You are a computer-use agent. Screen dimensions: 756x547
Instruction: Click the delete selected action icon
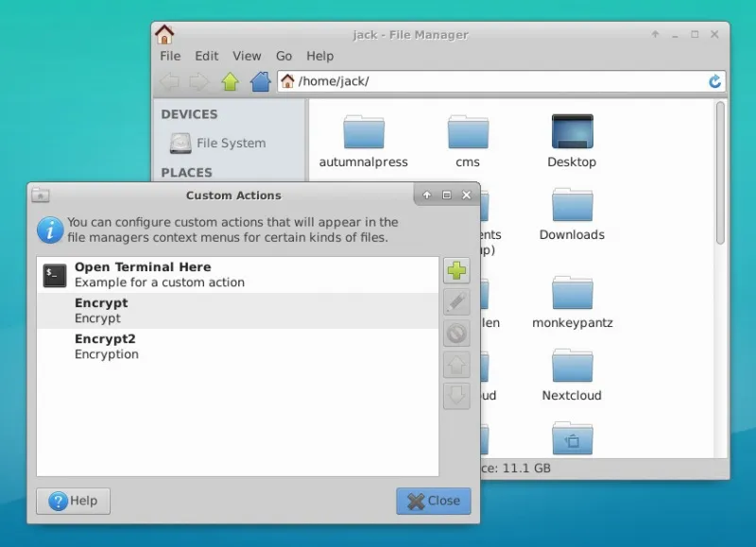(456, 333)
